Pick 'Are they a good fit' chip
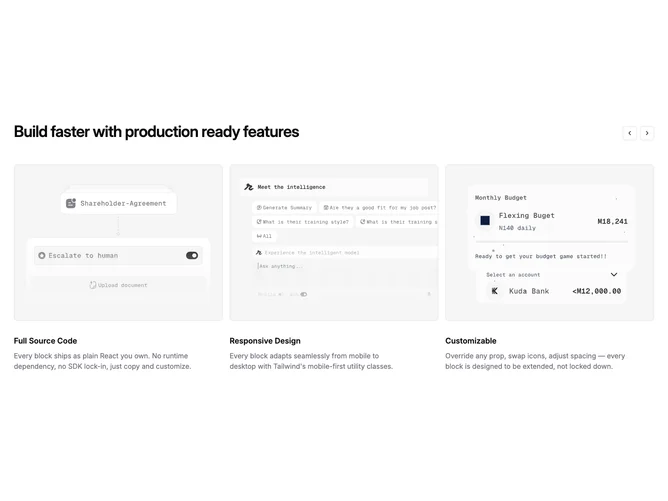The width and height of the screenshot is (668, 501). pos(379,207)
